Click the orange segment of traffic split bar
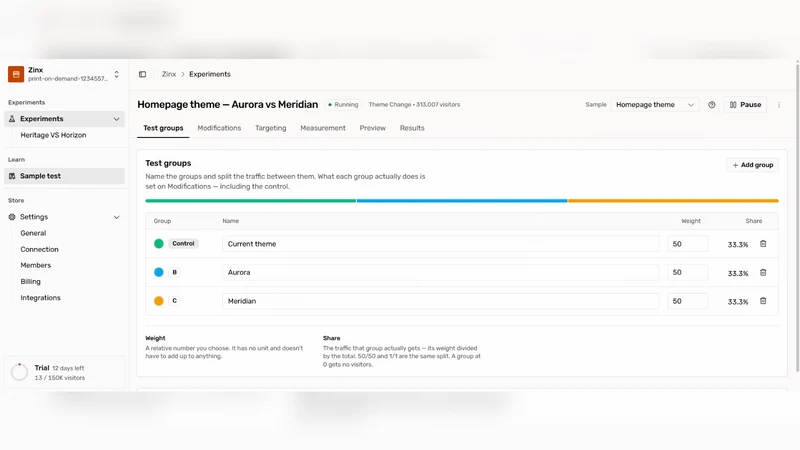Viewport: 800px width, 450px height. [673, 201]
